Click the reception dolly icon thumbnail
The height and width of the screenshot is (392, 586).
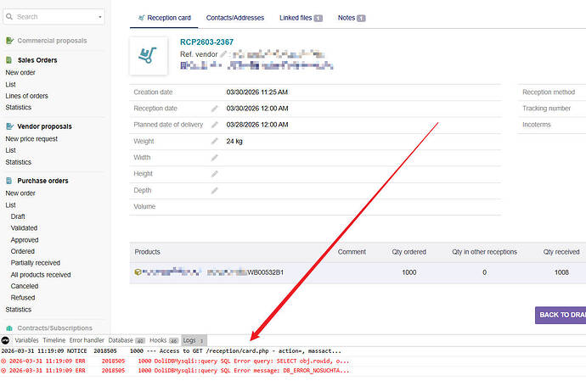148,56
